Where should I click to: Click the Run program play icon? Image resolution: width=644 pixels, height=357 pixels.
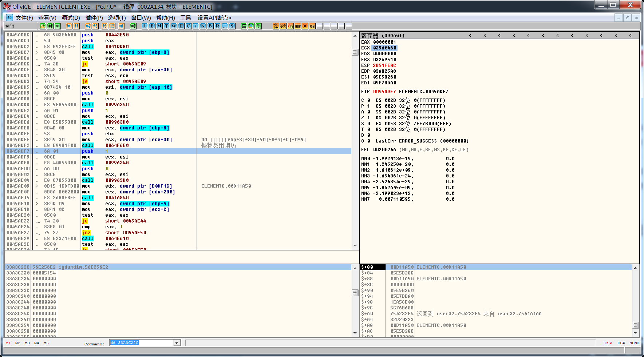coord(69,26)
